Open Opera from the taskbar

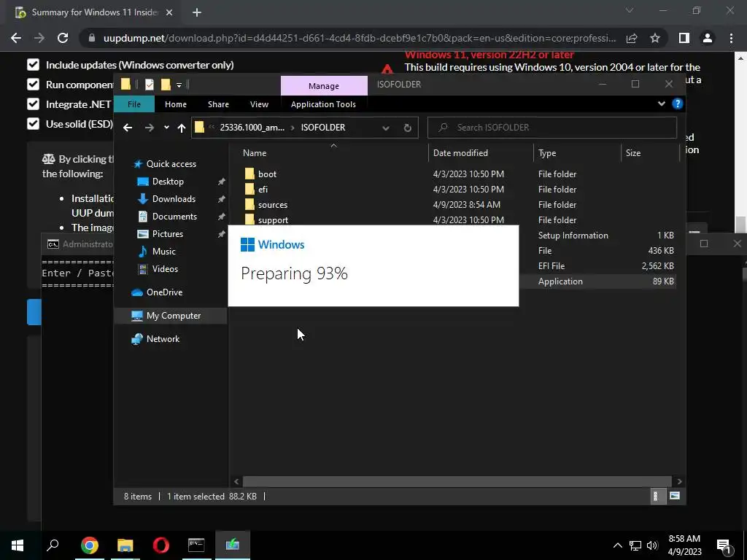tap(161, 545)
